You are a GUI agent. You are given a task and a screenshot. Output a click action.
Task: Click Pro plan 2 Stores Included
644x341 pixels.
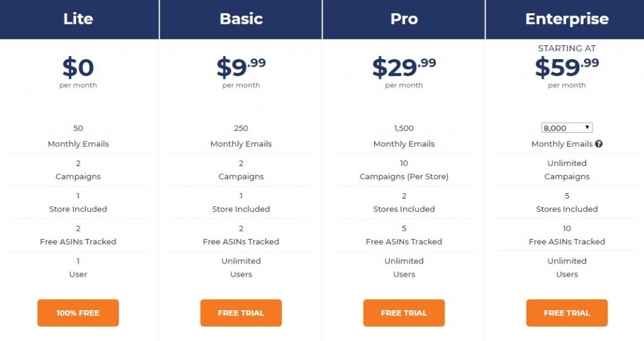(x=404, y=203)
